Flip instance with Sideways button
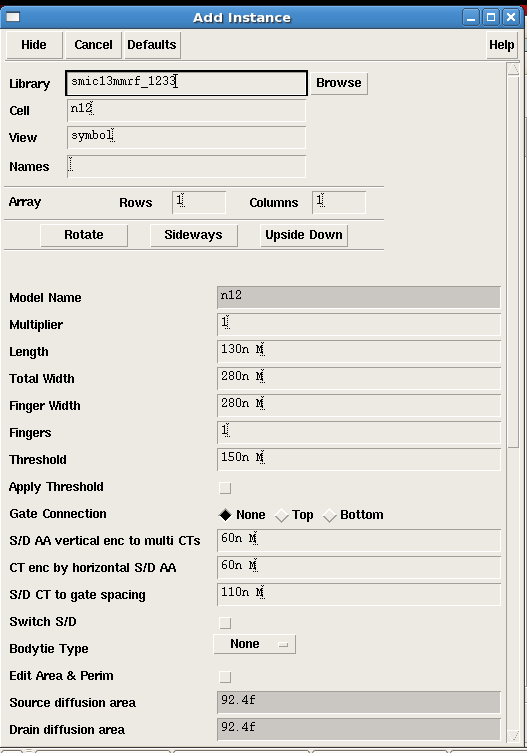 coord(194,235)
